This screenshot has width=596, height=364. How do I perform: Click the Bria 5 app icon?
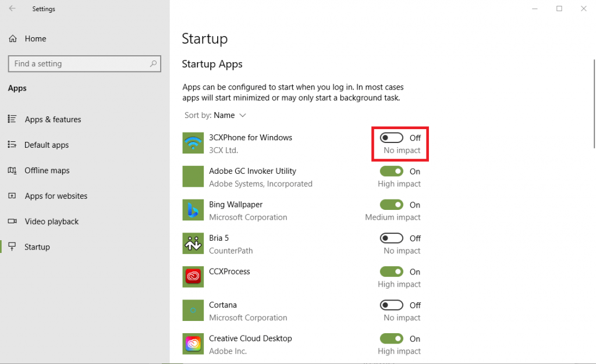point(193,243)
